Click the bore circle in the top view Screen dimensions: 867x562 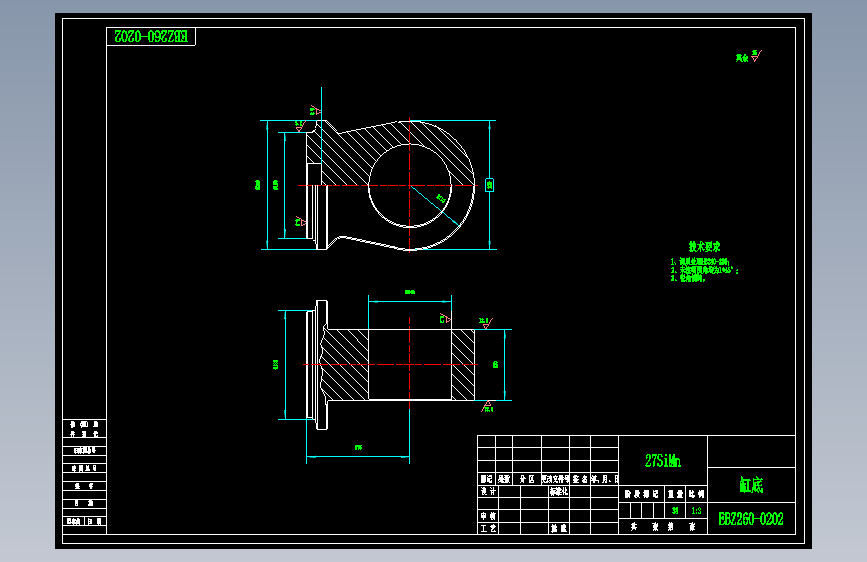(410, 185)
